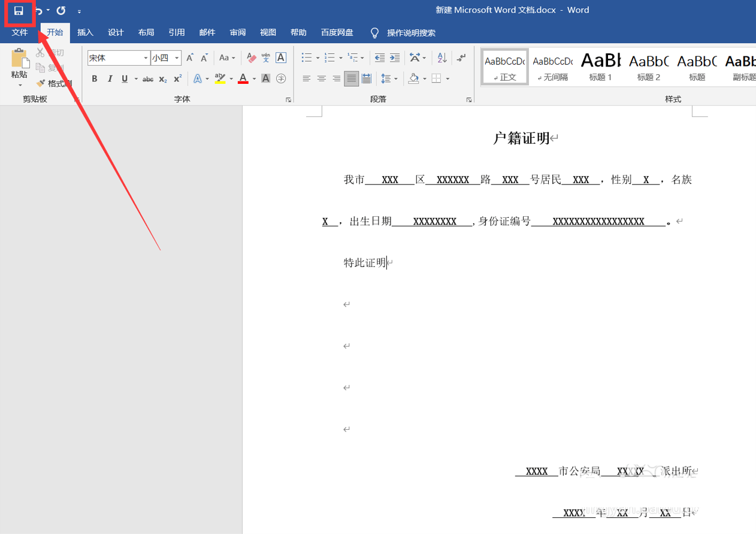Apply superscript formatting
The image size is (756, 534).
pos(178,79)
